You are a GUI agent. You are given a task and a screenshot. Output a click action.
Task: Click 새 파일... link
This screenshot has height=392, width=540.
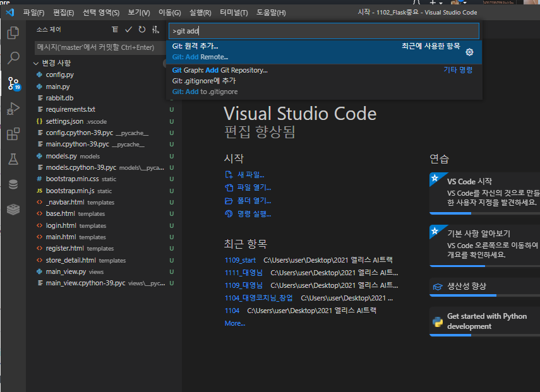pos(251,175)
